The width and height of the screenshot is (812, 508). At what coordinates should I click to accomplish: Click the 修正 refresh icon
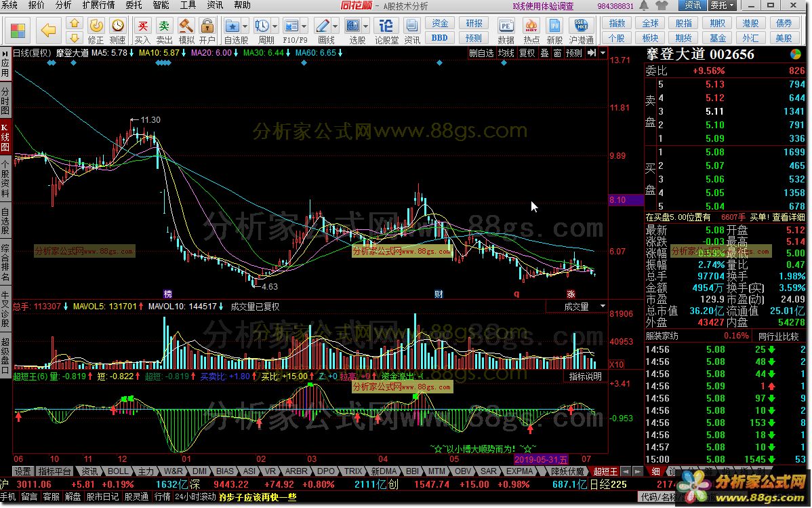point(96,26)
